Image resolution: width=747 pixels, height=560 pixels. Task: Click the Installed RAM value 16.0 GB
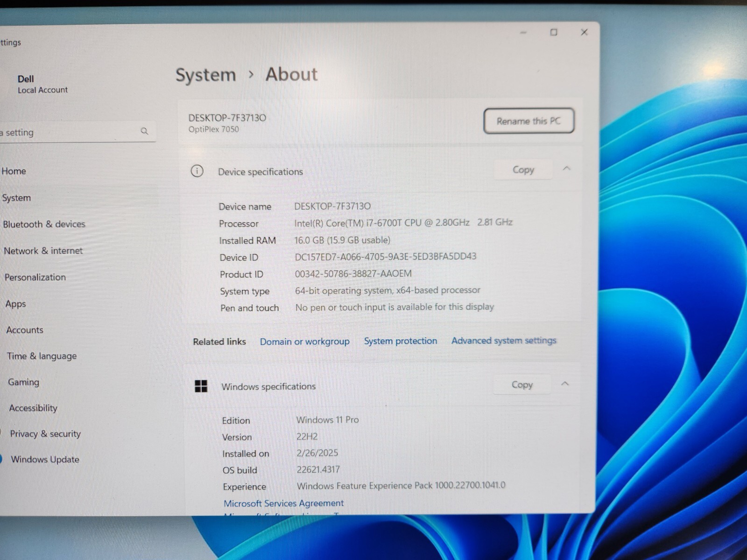(x=342, y=240)
